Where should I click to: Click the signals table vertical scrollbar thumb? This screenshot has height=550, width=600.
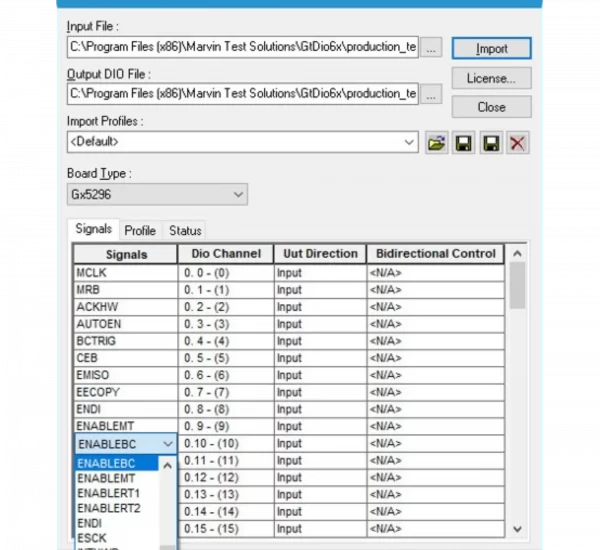click(517, 287)
